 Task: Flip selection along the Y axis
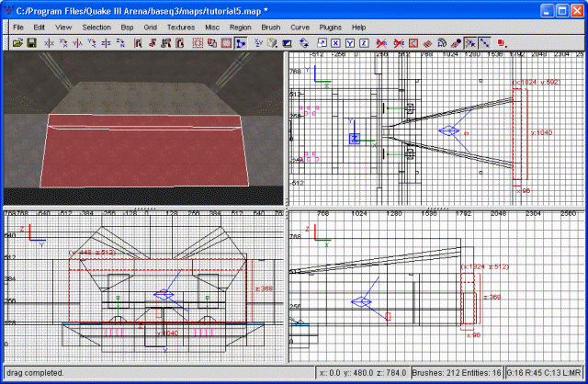click(77, 43)
